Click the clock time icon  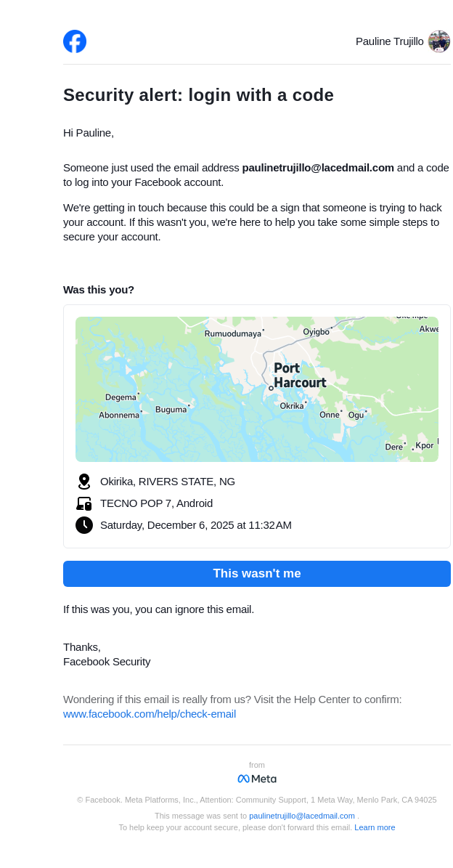[84, 525]
